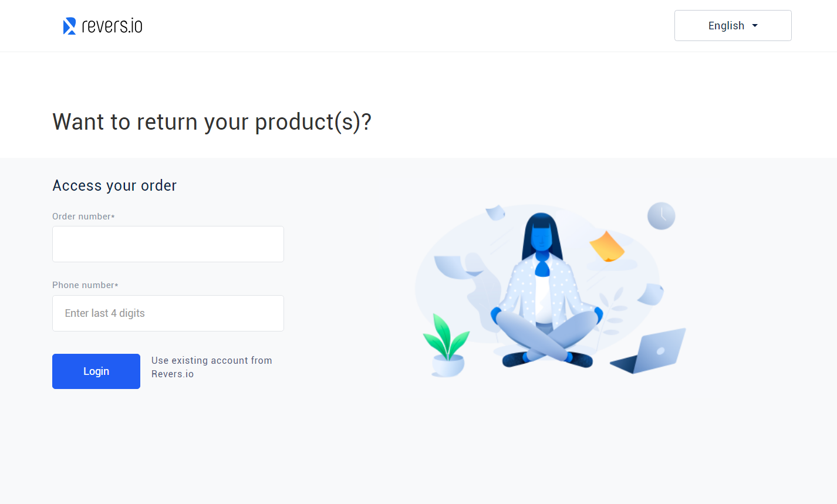This screenshot has width=837, height=504.
Task: Click the 'Access your order' heading
Action: (114, 185)
